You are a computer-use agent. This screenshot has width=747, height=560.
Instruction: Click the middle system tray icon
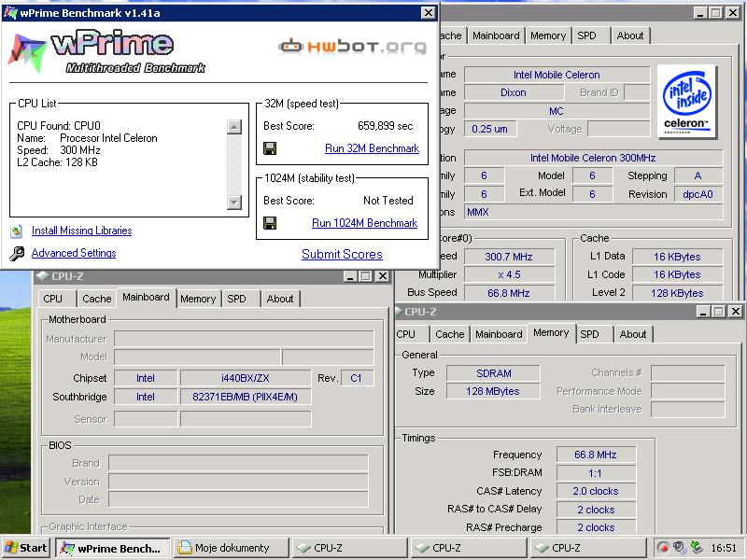tap(680, 548)
